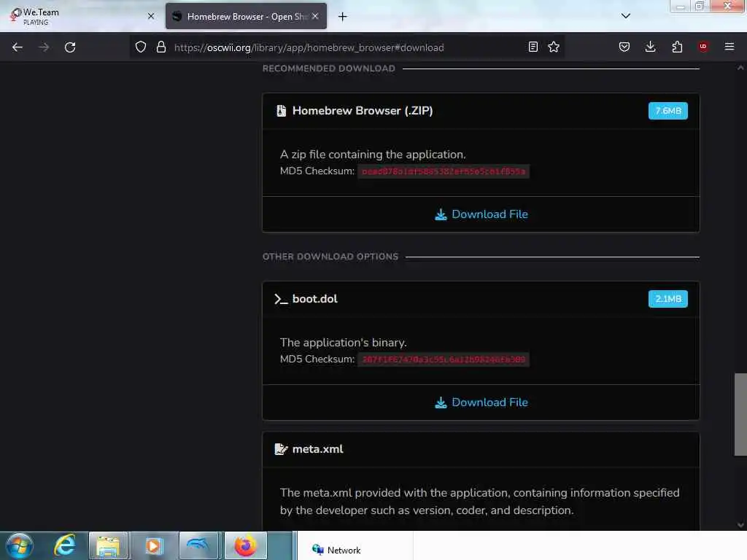Reload the current page
This screenshot has height=560, width=747.
pyautogui.click(x=70, y=47)
